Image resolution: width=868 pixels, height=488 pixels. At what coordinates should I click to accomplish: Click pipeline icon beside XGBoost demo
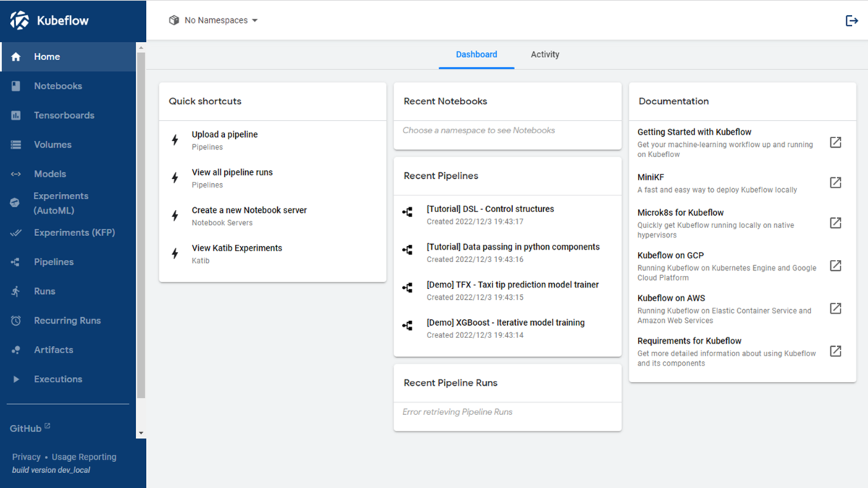pos(408,326)
